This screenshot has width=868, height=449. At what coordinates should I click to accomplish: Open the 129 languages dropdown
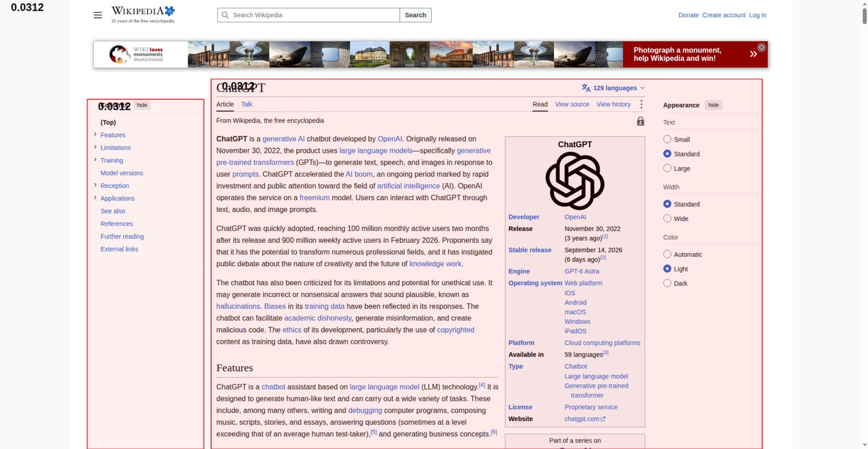(x=613, y=88)
